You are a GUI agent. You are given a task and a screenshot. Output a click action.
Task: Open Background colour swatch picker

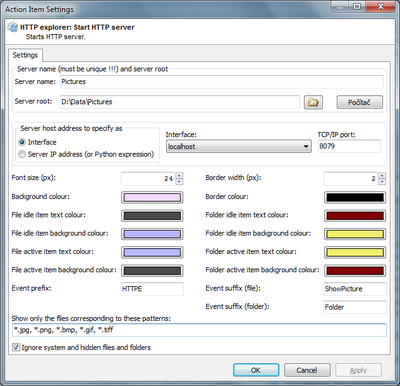152,197
